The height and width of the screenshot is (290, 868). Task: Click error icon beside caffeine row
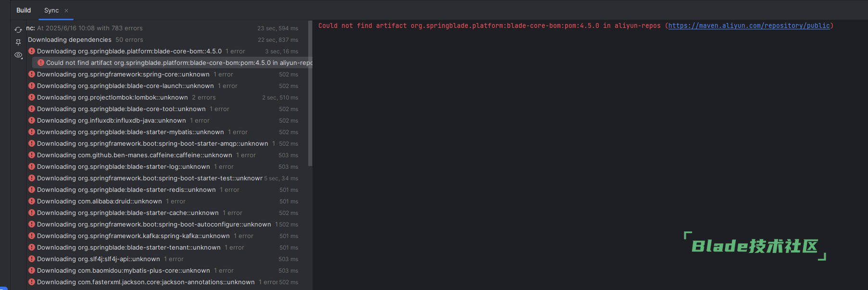click(x=32, y=155)
